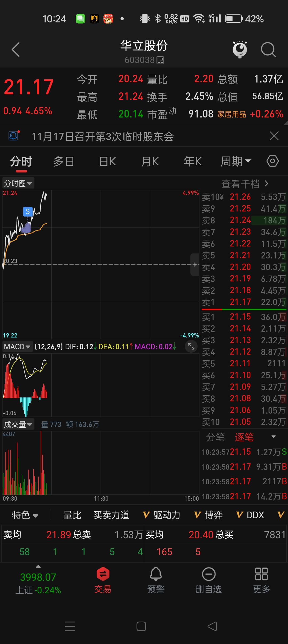This screenshot has height=644, width=288.
Task: Open 查看千档 depth view link
Action: 245,184
